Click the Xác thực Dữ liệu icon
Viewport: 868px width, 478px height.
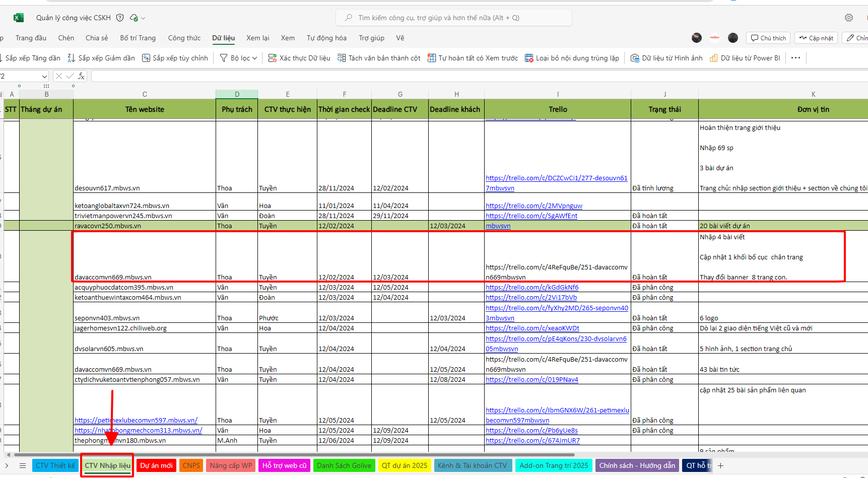pos(273,58)
